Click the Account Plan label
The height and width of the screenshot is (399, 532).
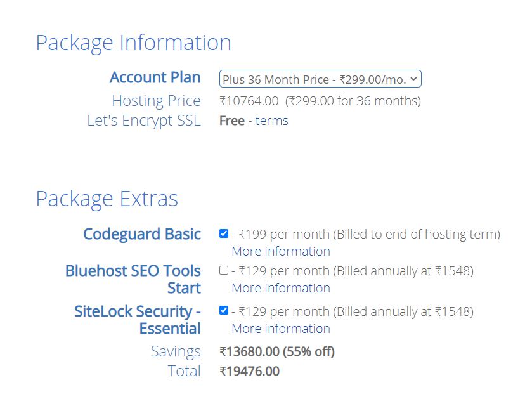pyautogui.click(x=155, y=77)
